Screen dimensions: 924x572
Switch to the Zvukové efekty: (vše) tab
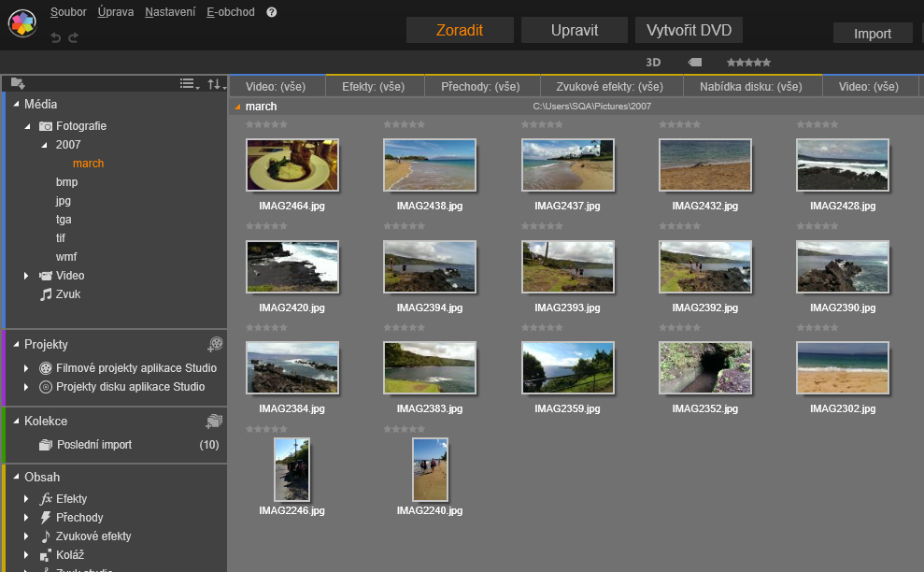pyautogui.click(x=610, y=86)
